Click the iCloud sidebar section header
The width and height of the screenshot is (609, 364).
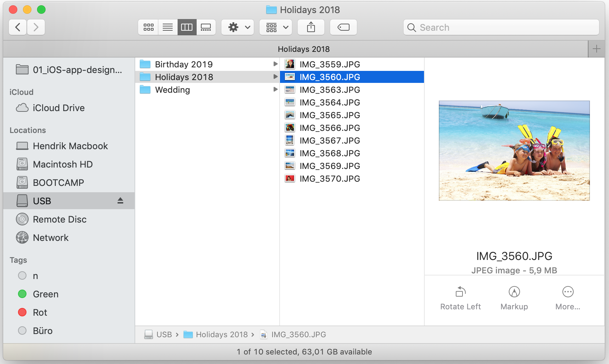coord(22,92)
